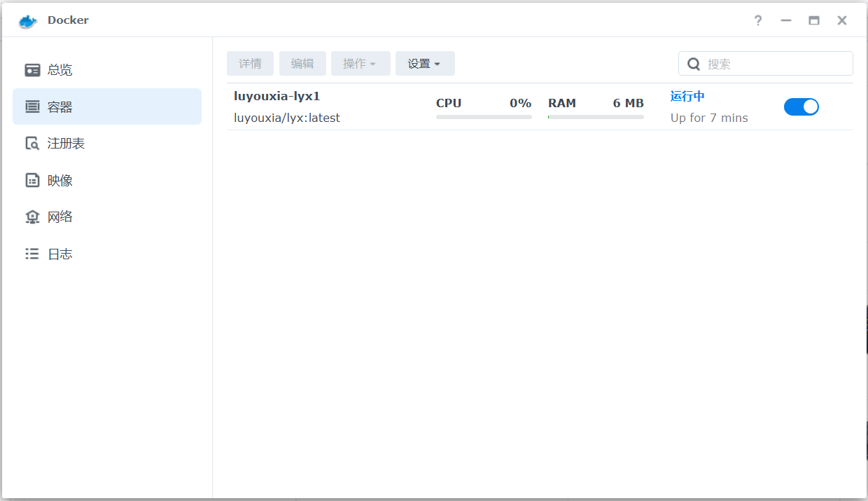Click the Docker whale app icon
The width and height of the screenshot is (868, 501).
[x=28, y=20]
